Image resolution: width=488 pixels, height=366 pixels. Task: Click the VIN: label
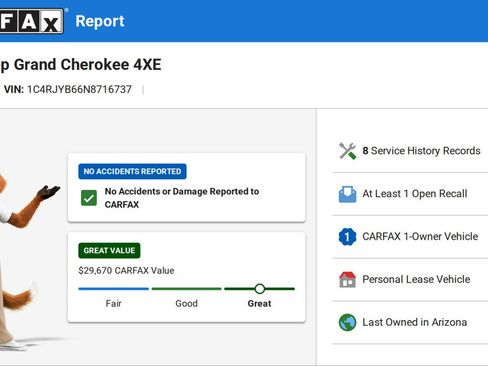click(x=14, y=89)
